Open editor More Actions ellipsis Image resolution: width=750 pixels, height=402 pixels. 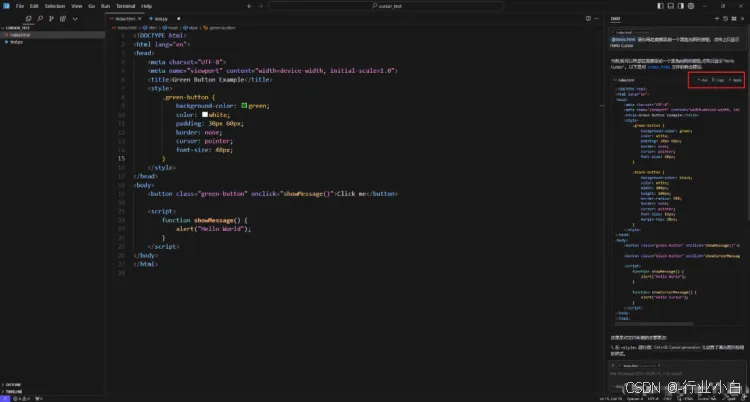[x=596, y=19]
